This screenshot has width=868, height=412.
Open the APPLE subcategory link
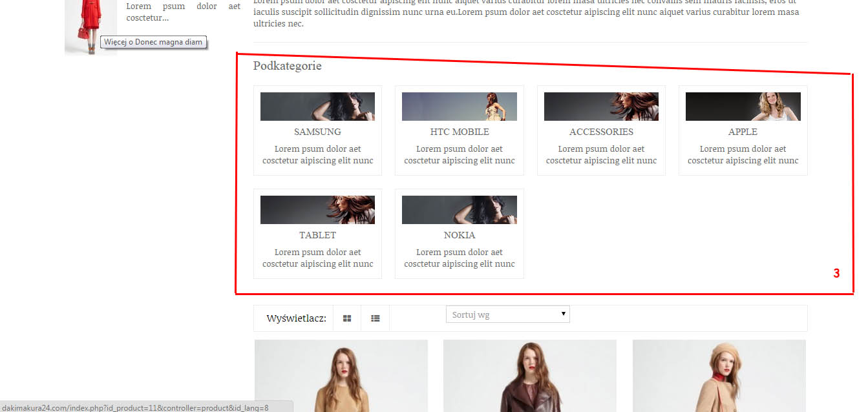pos(743,132)
